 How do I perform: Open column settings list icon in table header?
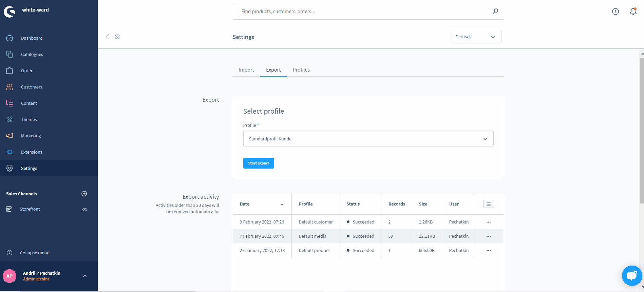489,204
